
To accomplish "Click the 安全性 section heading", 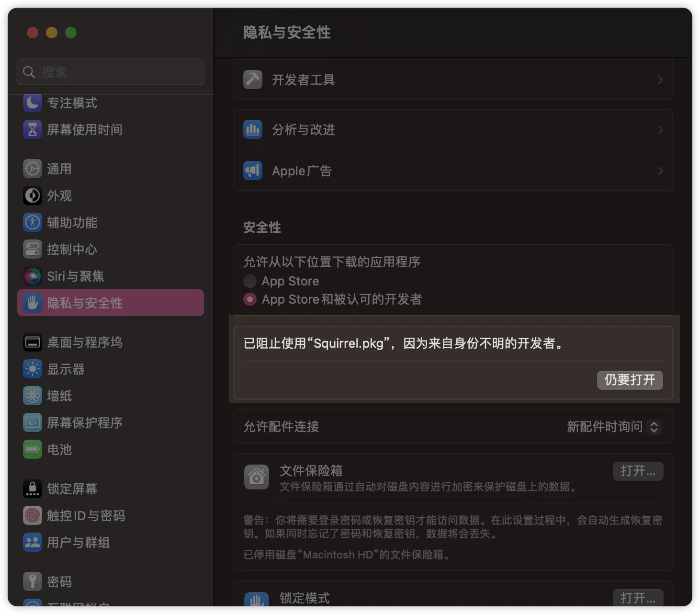I will [262, 227].
